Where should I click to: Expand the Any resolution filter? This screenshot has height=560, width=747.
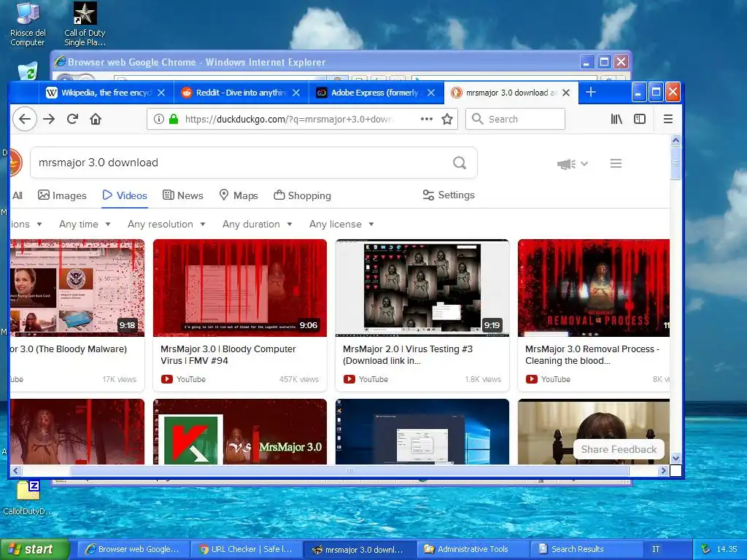pos(167,225)
